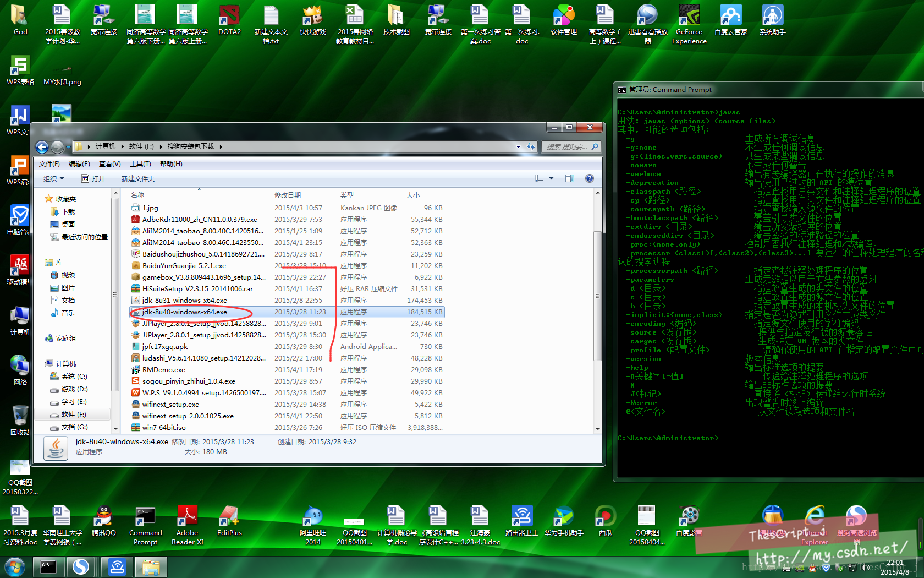Viewport: 924px width, 578px height.
Task: Sort files by 修改日期 column header
Action: click(x=304, y=195)
